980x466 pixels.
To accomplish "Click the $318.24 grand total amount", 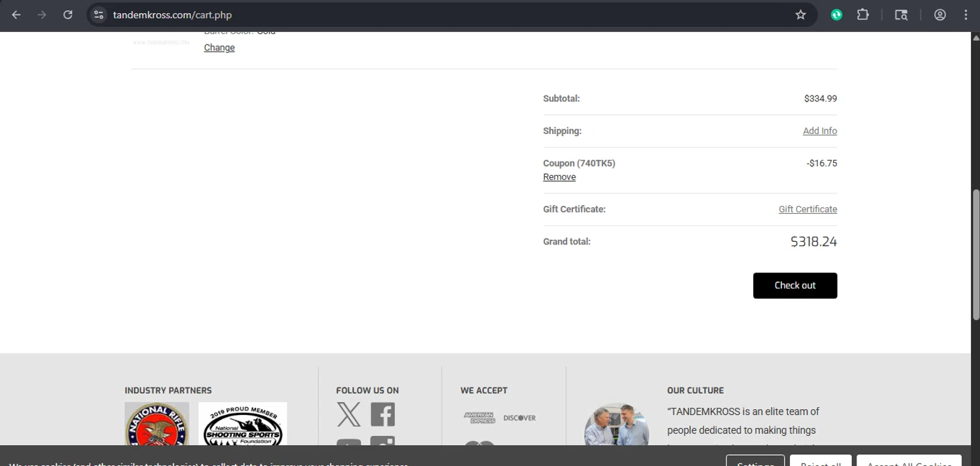I will 813,242.
